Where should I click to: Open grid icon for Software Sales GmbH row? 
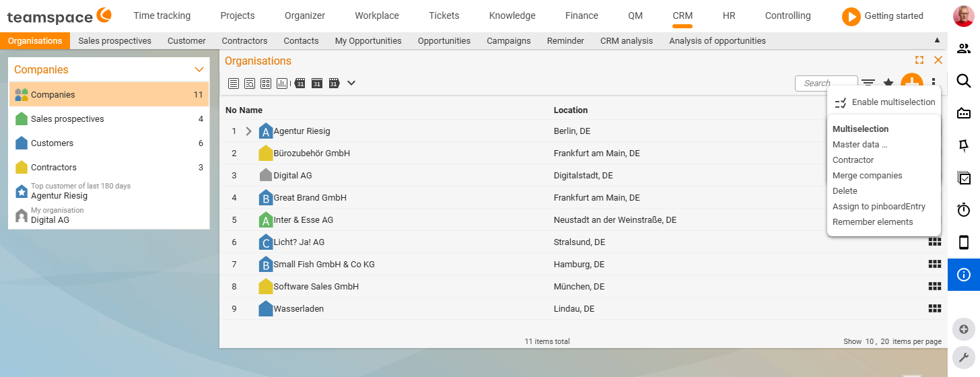[934, 286]
